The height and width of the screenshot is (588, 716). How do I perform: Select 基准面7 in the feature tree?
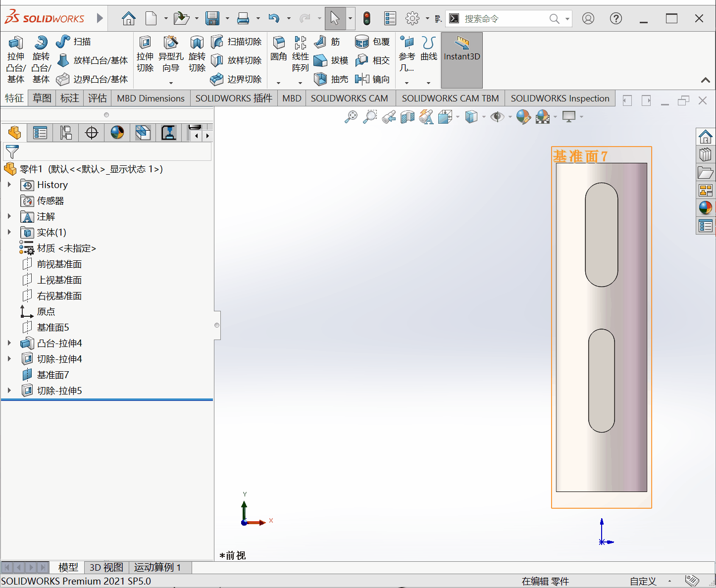point(53,375)
